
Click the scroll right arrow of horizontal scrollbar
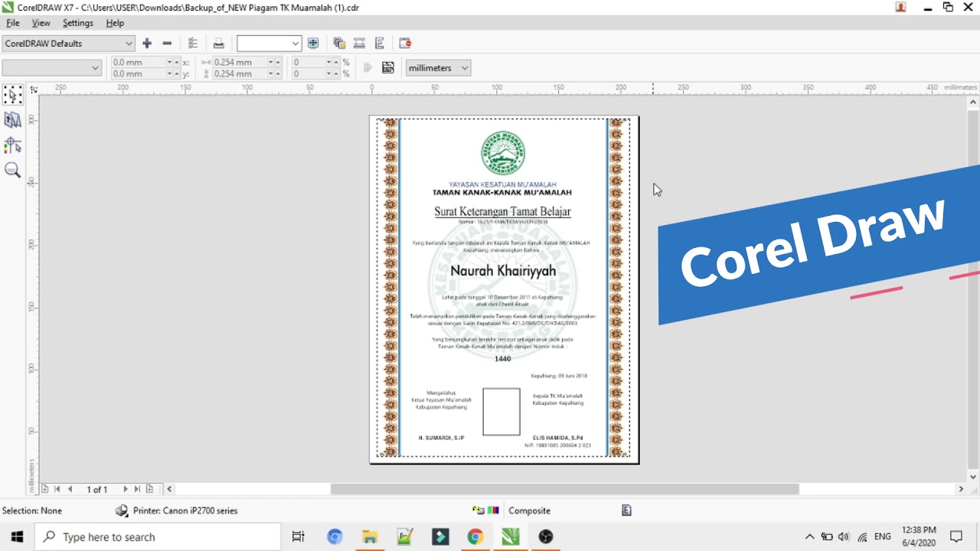[x=961, y=489]
